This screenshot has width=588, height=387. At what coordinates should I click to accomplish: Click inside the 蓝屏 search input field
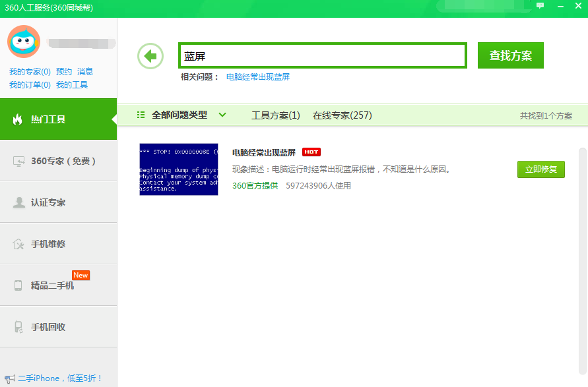pos(321,56)
